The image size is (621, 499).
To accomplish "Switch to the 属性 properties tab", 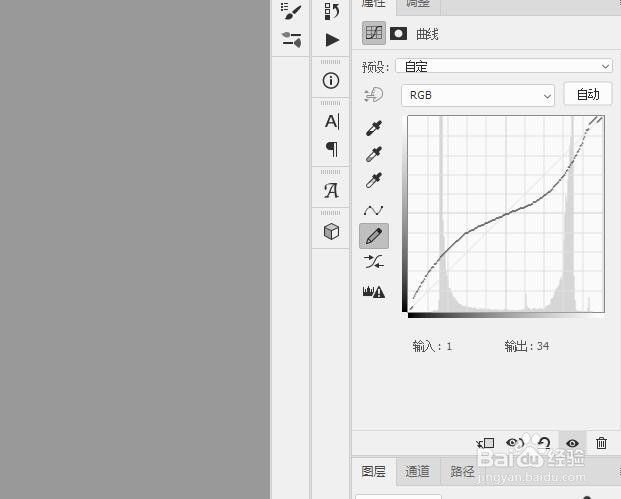I will pyautogui.click(x=373, y=4).
